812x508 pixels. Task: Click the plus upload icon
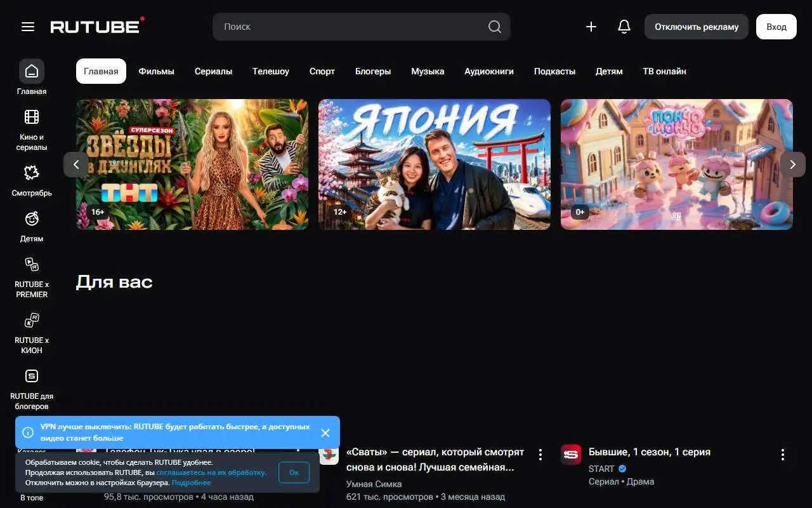click(x=591, y=27)
